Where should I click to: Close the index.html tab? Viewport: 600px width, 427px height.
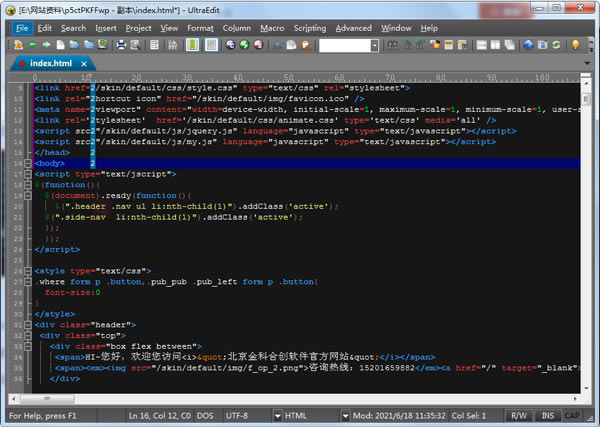84,64
